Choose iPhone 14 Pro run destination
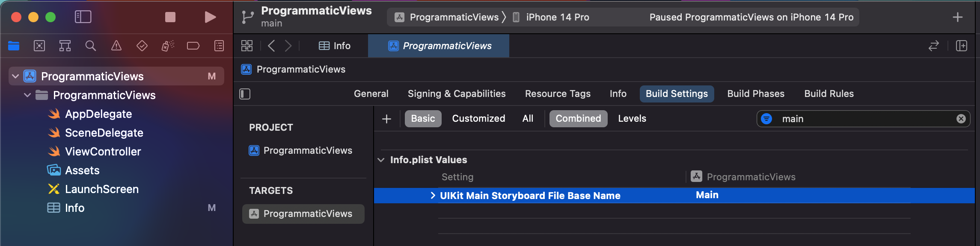Screen dimensions: 980x246 tap(552, 17)
